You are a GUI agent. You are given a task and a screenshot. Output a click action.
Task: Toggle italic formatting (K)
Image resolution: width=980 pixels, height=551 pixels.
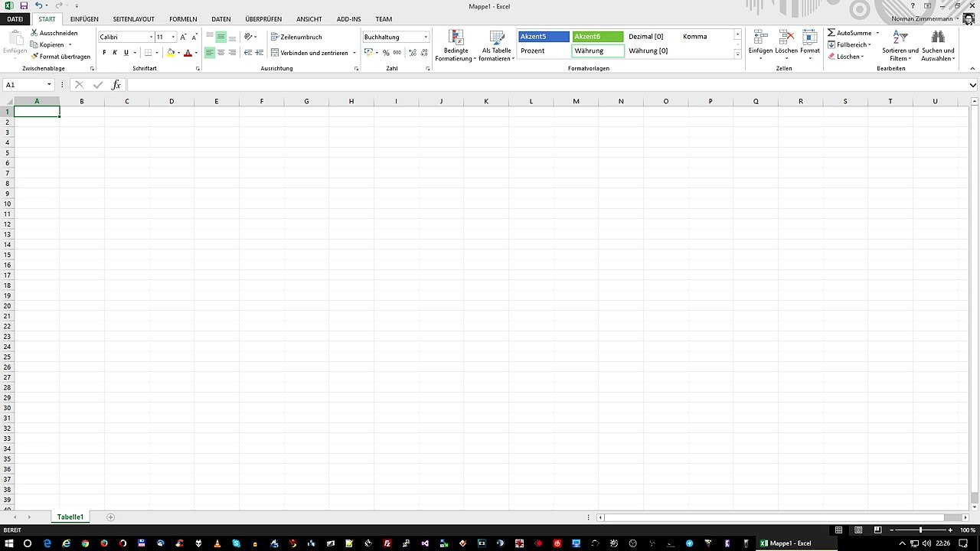(x=115, y=53)
